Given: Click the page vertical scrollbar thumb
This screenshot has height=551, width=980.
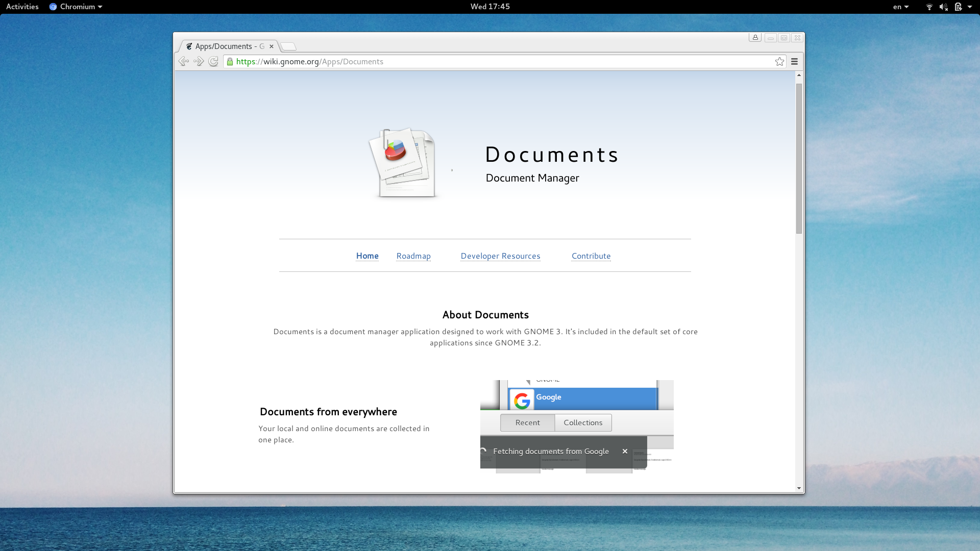Looking at the screenshot, I should tap(799, 158).
